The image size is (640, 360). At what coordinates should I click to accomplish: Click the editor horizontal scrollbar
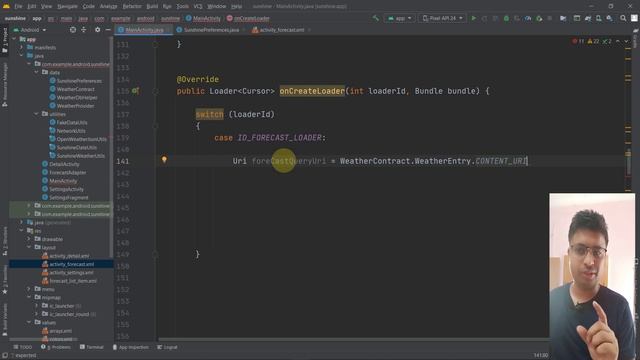click(353, 339)
